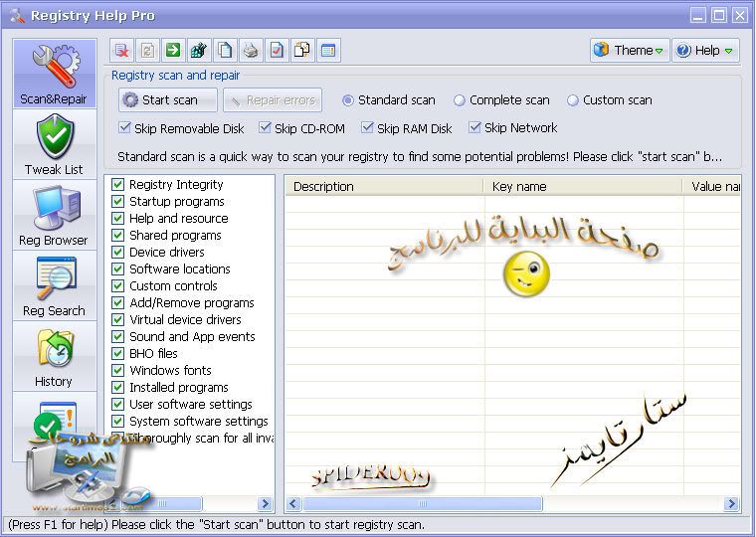Screen dimensions: 756x537
Task: Click the Help question mark icon
Action: (683, 50)
